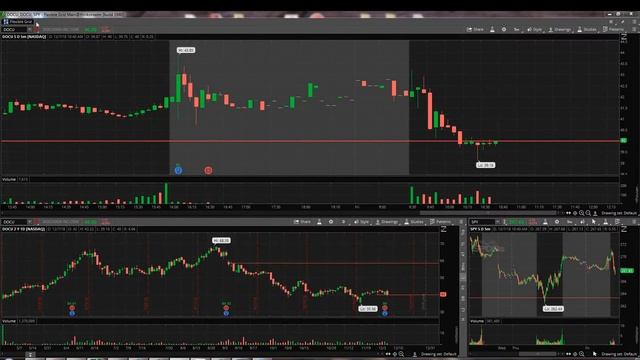
Task: Click zoom magnifier below SPY chart
Action: tap(581, 354)
